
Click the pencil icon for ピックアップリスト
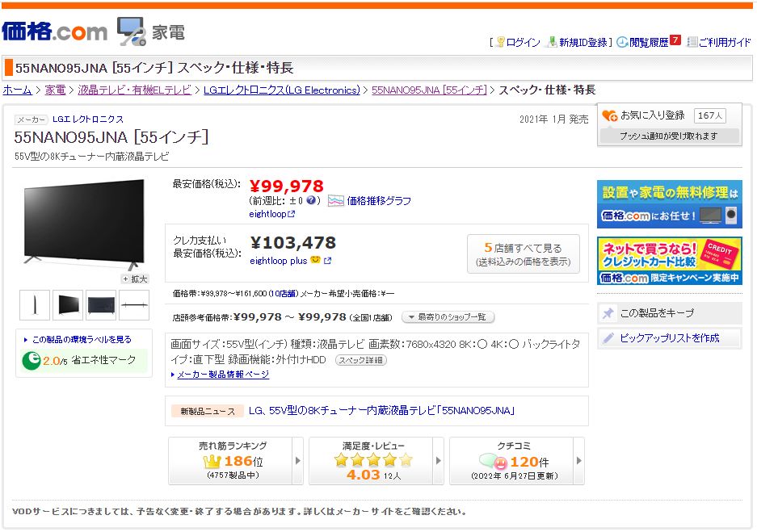click(608, 338)
